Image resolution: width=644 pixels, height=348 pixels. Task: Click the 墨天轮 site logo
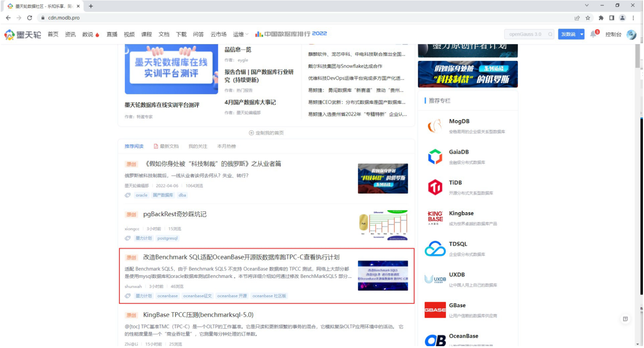point(23,35)
